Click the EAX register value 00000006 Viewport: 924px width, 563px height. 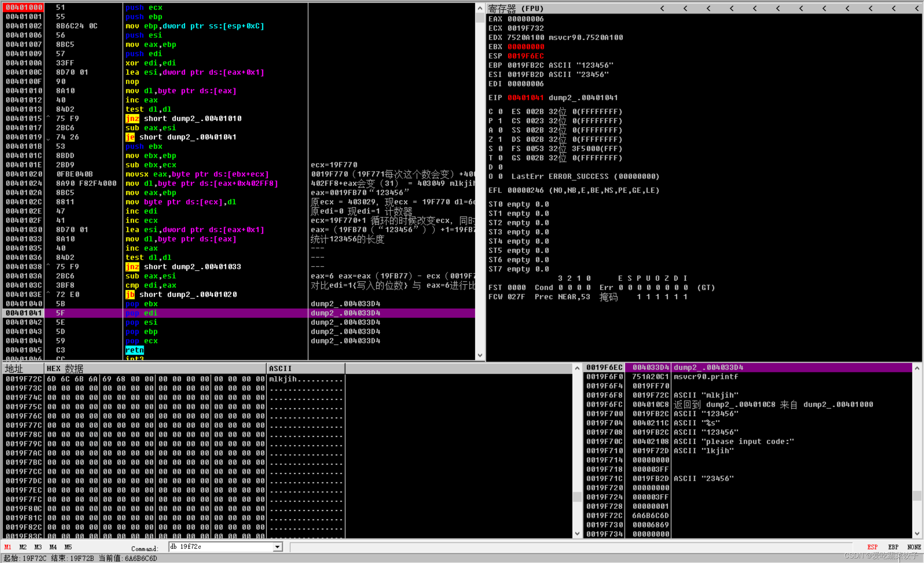tap(525, 19)
